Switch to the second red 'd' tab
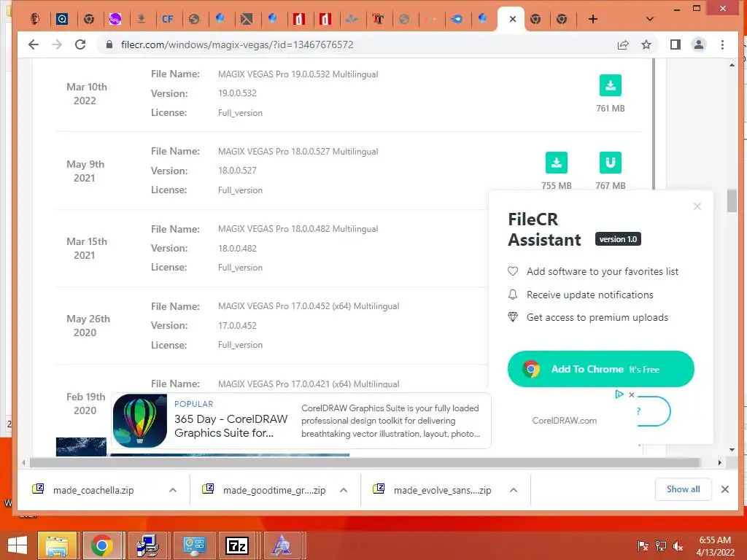Viewport: 747px width, 560px height. (x=325, y=19)
